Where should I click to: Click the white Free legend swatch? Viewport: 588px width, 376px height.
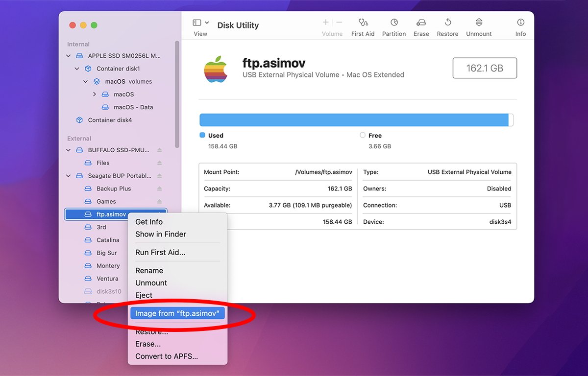363,135
